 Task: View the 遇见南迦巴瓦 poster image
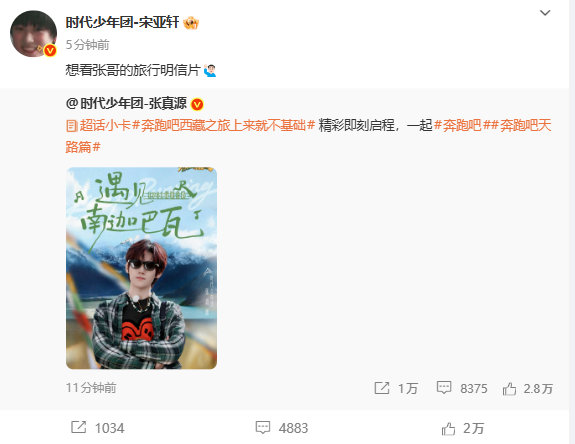tap(142, 268)
